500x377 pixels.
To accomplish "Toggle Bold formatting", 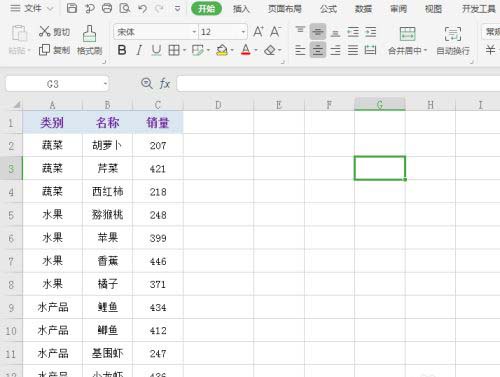I will pos(122,50).
